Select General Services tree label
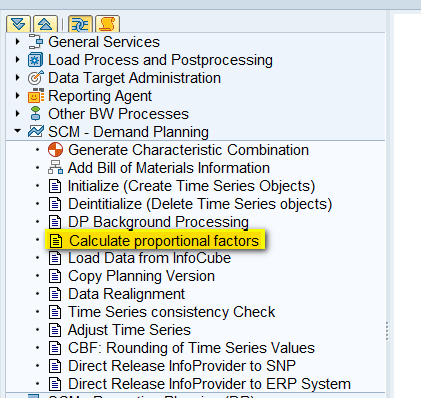 pyautogui.click(x=104, y=42)
